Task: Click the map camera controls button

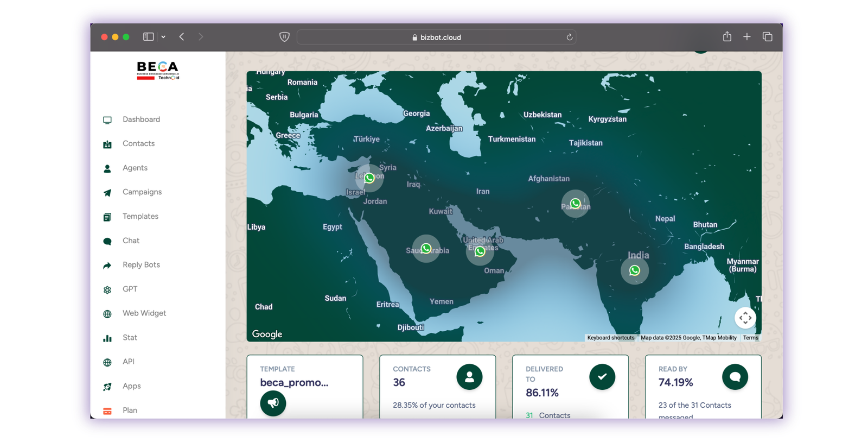Action: (x=745, y=318)
